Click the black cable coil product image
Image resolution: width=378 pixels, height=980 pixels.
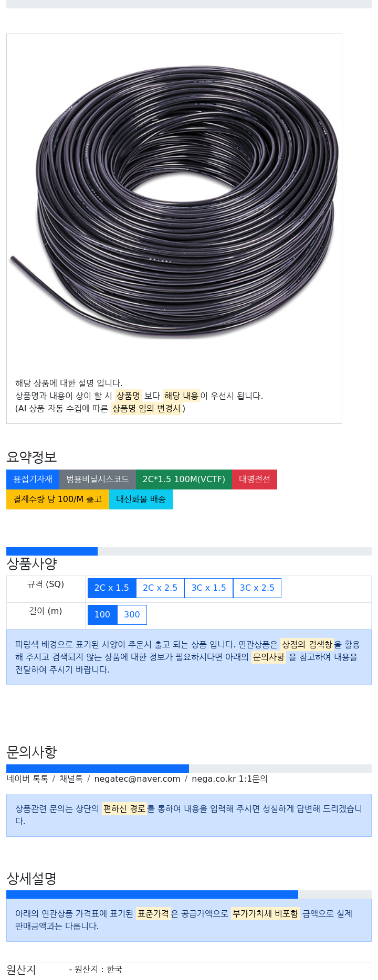(x=174, y=202)
